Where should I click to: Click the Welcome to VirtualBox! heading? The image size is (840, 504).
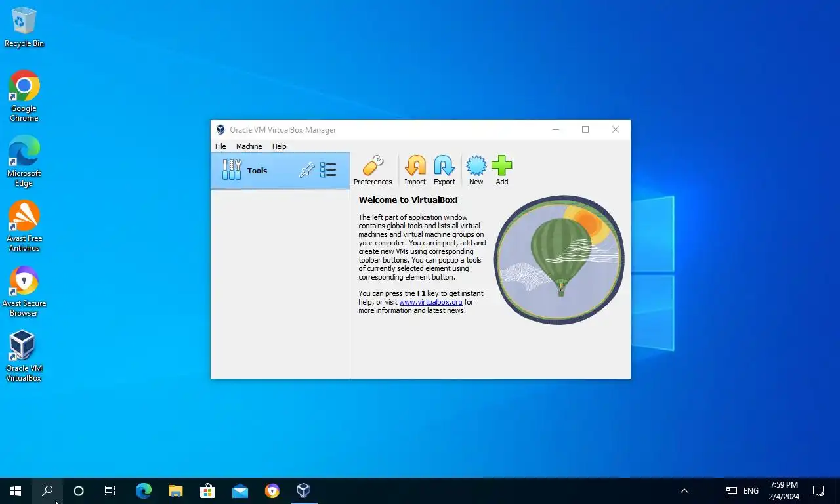408,199
